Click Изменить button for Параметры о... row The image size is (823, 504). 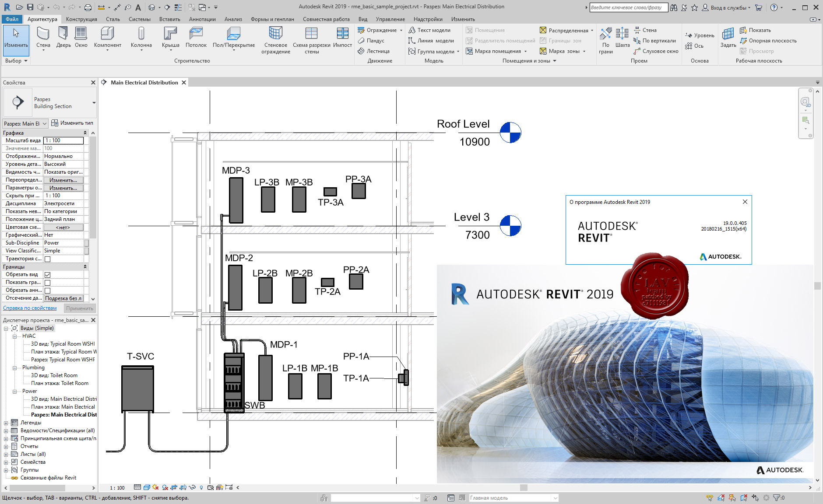coord(63,188)
